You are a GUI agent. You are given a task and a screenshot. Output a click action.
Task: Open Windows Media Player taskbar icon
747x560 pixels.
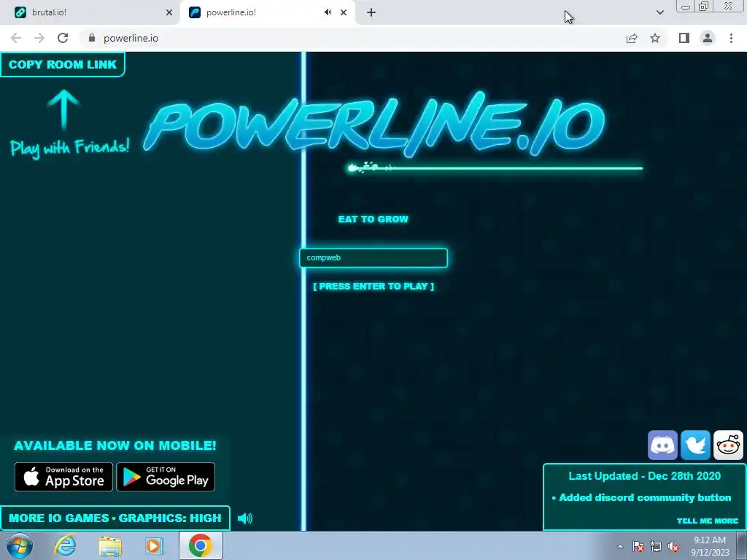[154, 545]
